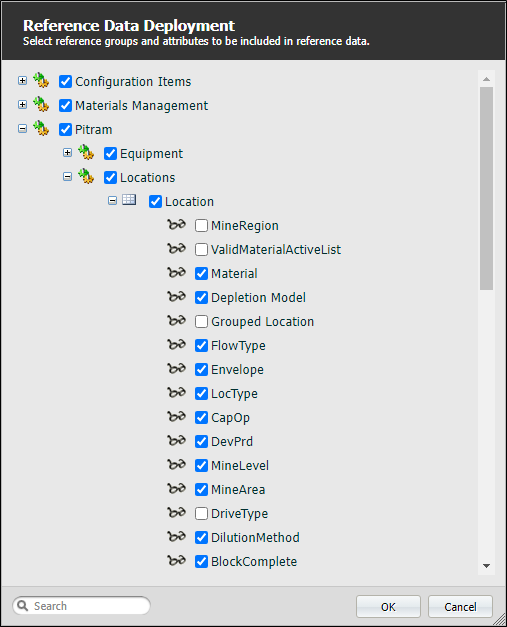The height and width of the screenshot is (627, 507).
Task: Expand the Equipment subgroup
Action: (x=68, y=153)
